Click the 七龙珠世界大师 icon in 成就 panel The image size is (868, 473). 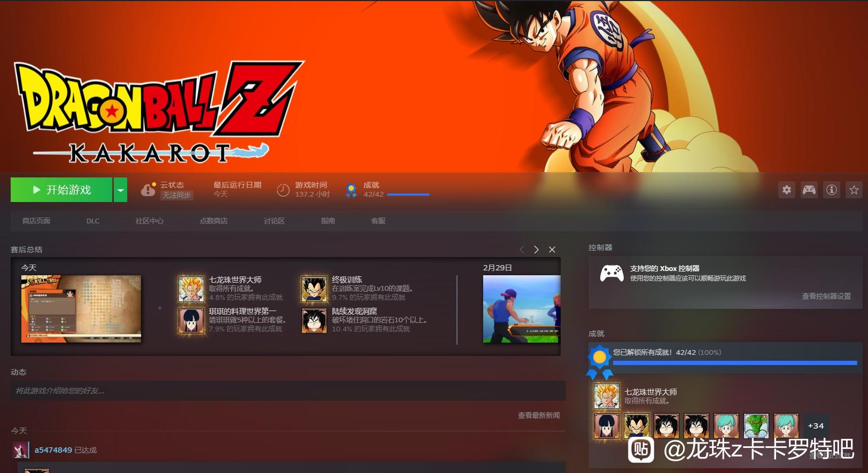click(607, 396)
